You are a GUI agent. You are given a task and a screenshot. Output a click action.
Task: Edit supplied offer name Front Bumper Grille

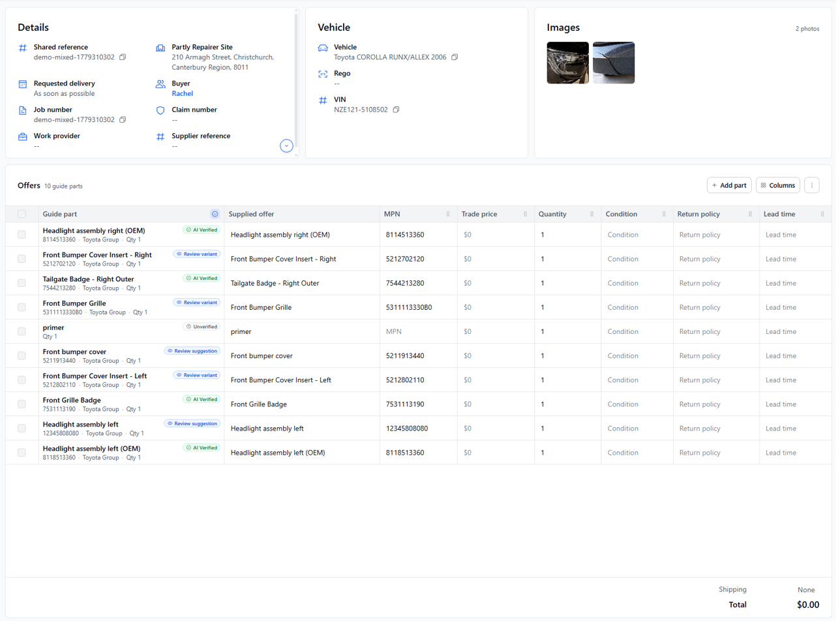point(302,307)
